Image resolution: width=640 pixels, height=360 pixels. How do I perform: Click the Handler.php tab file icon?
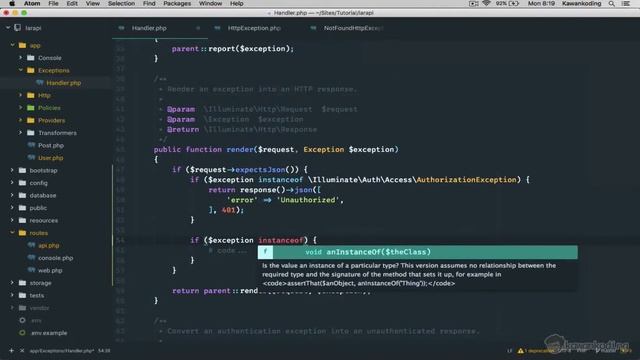tap(121, 28)
